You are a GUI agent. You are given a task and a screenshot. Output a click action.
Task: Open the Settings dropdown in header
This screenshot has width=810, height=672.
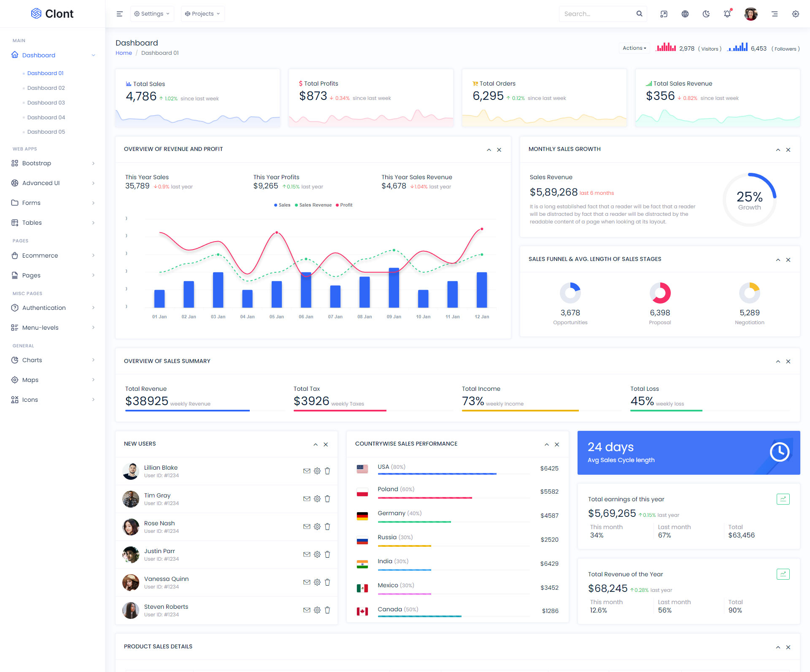[152, 14]
